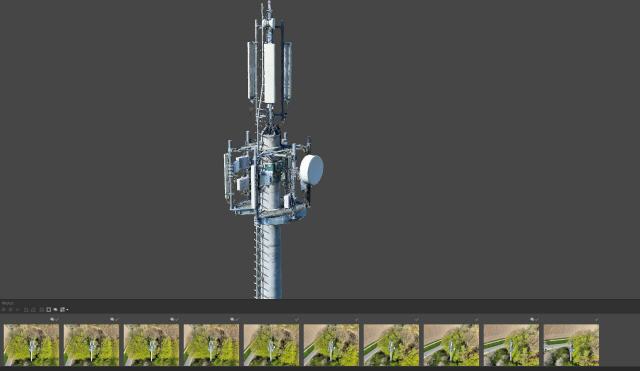Select the ninth aerial photo thumbnail
The width and height of the screenshot is (640, 371).
point(511,345)
